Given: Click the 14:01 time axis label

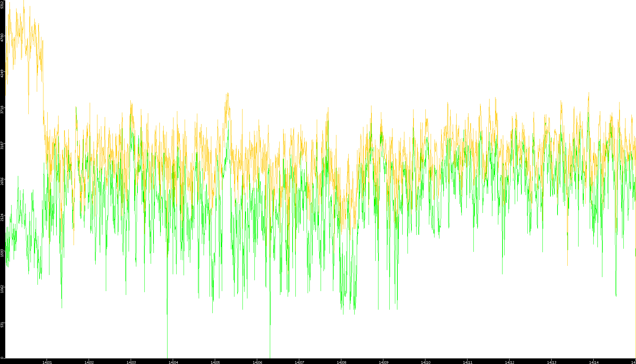Looking at the screenshot, I should 47,362.
